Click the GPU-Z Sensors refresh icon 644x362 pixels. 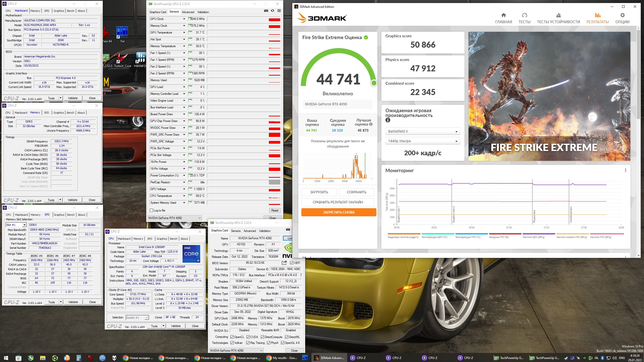coord(272,11)
